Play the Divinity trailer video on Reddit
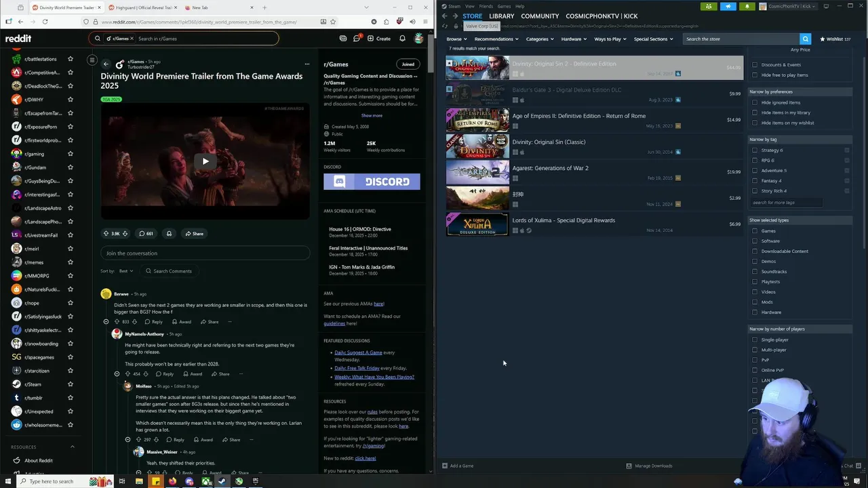Viewport: 868px width, 488px height. pos(205,161)
